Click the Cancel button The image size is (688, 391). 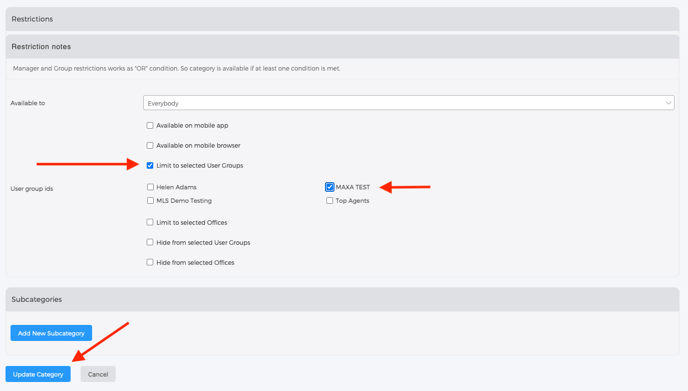[x=98, y=374]
